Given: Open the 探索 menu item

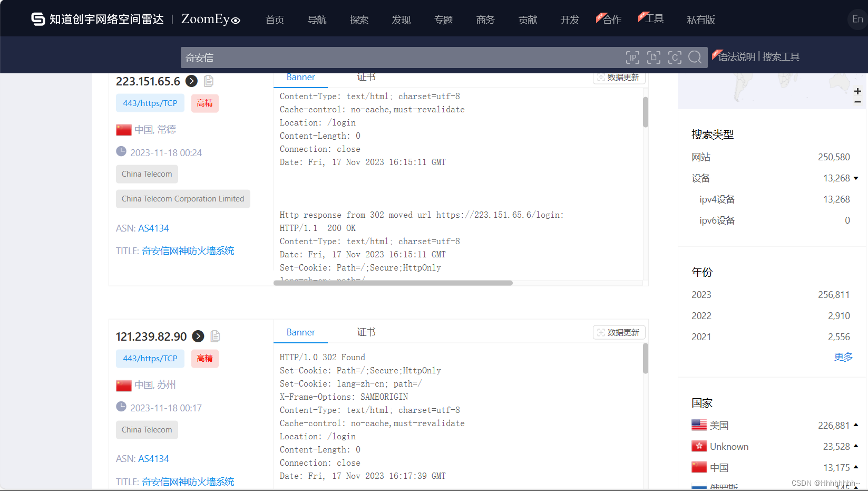Looking at the screenshot, I should tap(359, 20).
